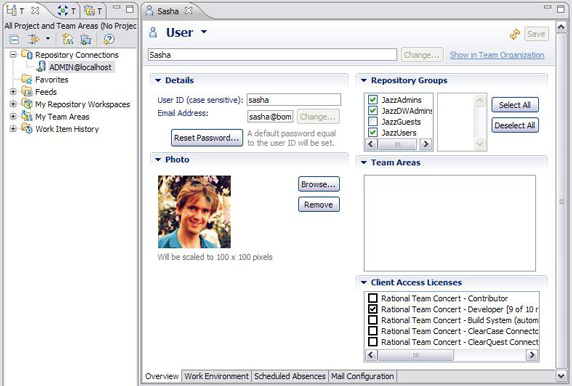Image resolution: width=572 pixels, height=386 pixels.
Task: Click the Work Item History icon
Action: pyautogui.click(x=27, y=128)
